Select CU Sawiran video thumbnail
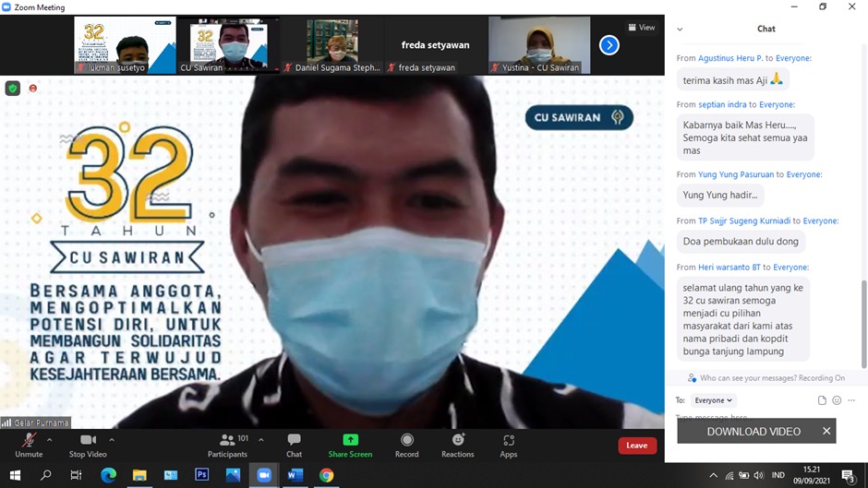Viewport: 868px width, 488px height. click(228, 45)
